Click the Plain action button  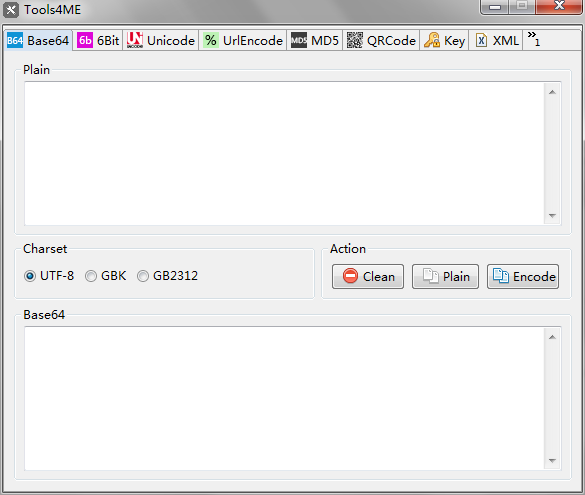click(445, 276)
